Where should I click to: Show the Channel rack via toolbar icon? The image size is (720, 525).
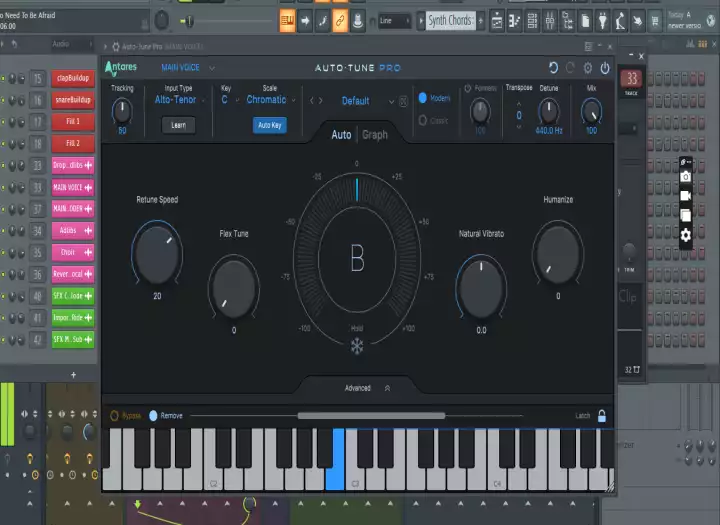[532, 21]
